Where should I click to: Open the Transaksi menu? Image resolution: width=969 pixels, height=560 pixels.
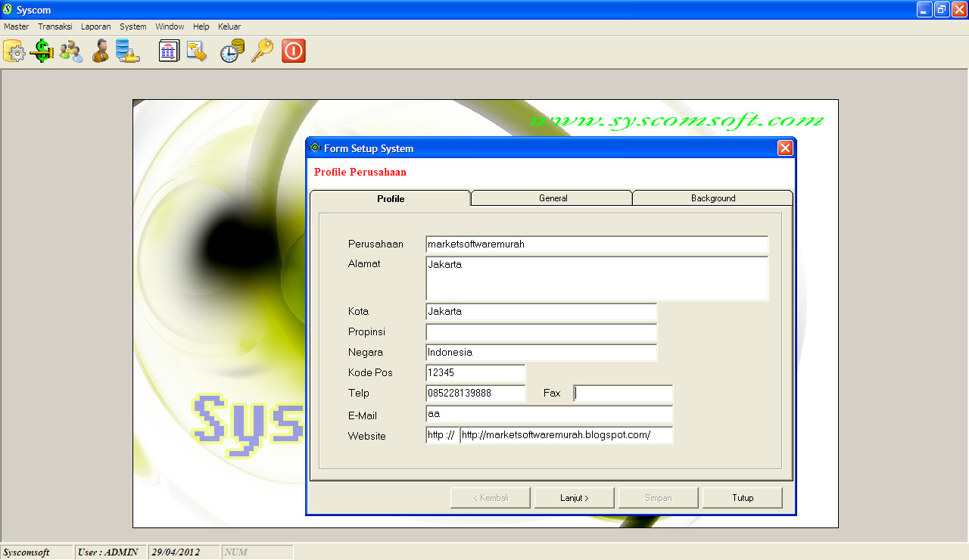55,26
